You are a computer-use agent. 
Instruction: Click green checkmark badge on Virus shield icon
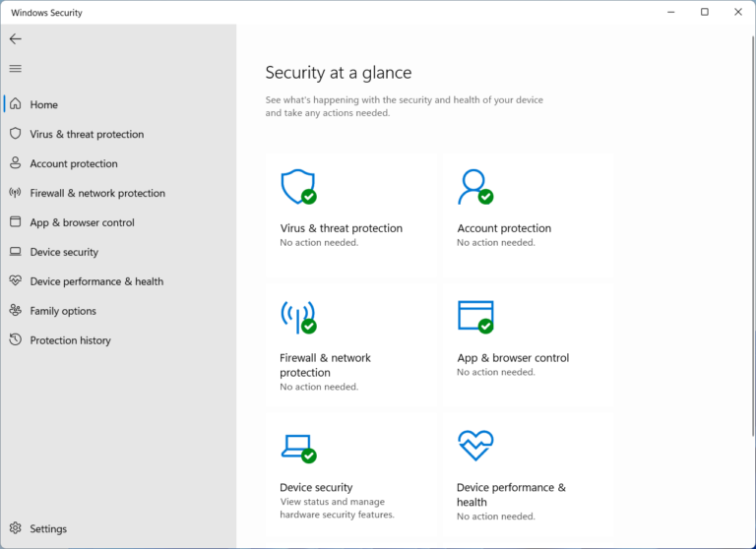[309, 197]
